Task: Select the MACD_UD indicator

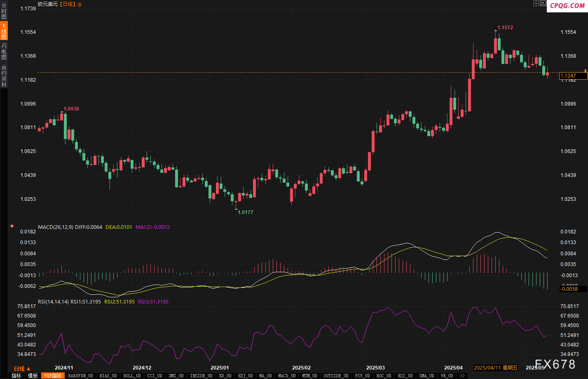Action: point(287,376)
